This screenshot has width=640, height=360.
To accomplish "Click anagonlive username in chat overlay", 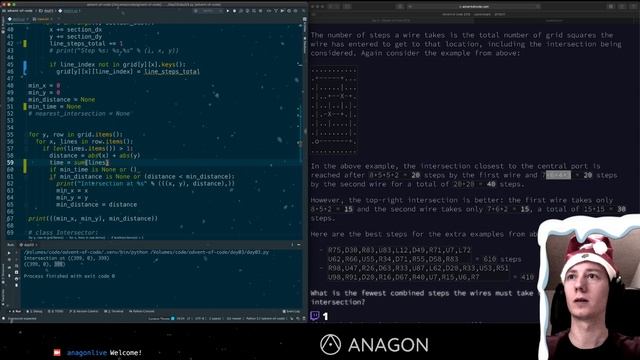I will click(87, 353).
